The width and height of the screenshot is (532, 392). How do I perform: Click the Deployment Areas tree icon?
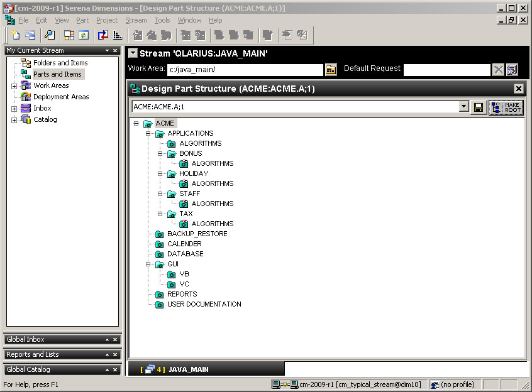click(x=26, y=97)
